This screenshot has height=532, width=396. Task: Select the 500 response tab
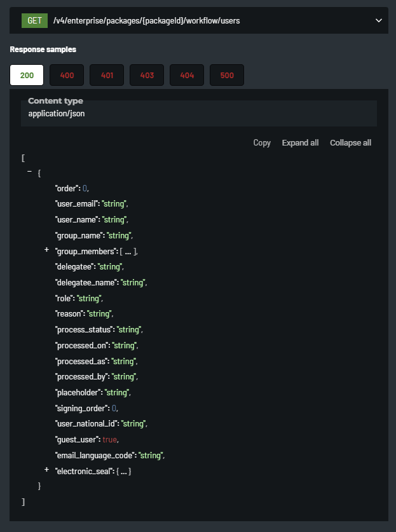[227, 75]
